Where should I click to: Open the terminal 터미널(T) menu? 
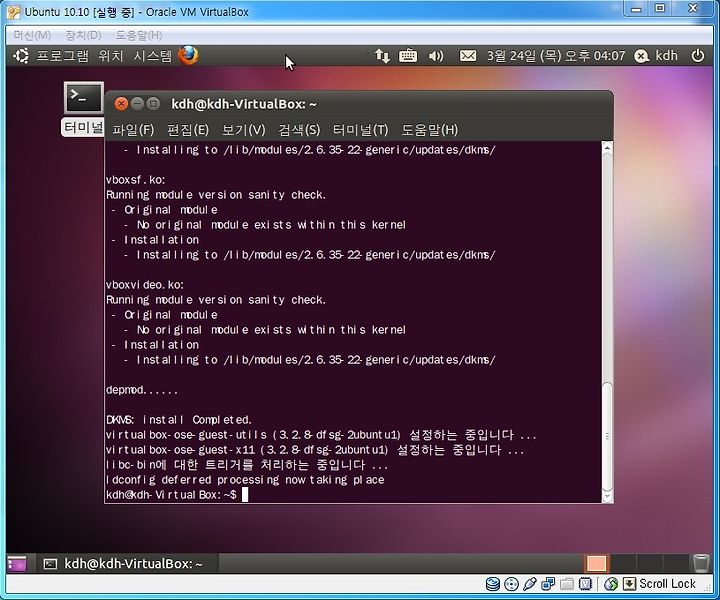(x=360, y=130)
